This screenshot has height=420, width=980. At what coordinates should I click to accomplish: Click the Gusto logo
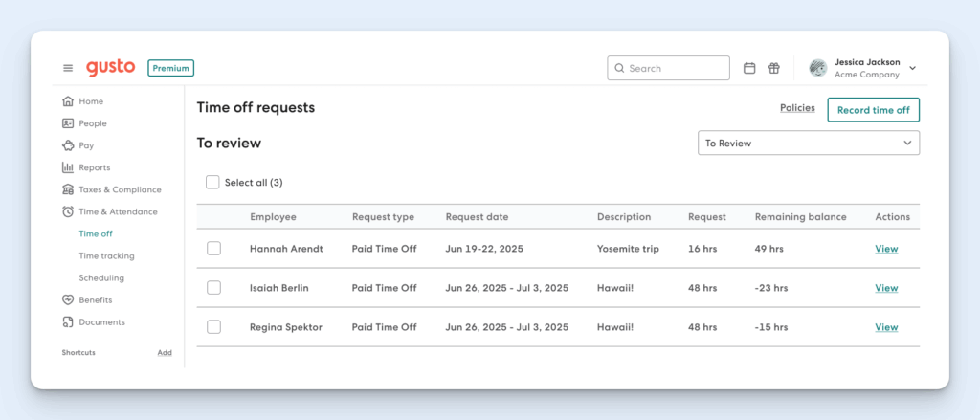click(111, 68)
